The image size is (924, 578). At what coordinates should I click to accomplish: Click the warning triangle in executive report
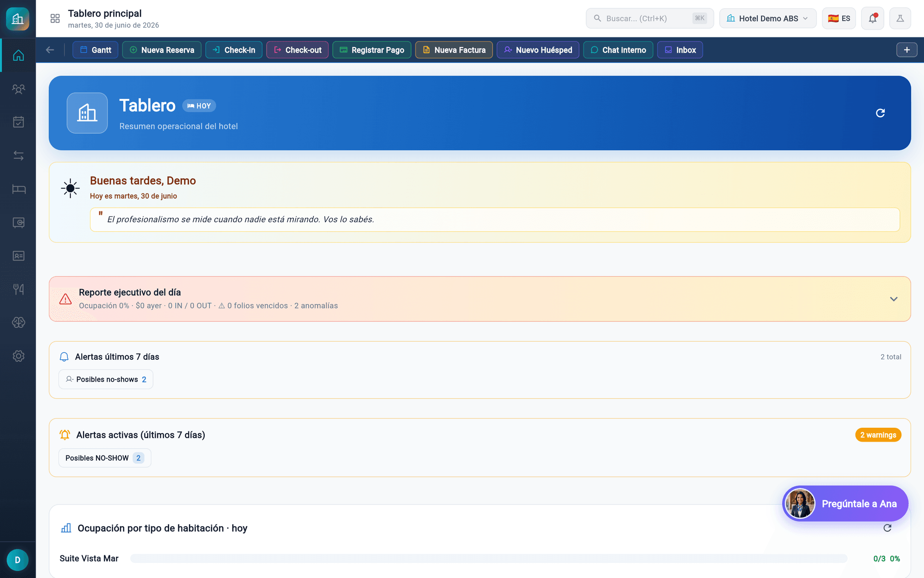[66, 299]
